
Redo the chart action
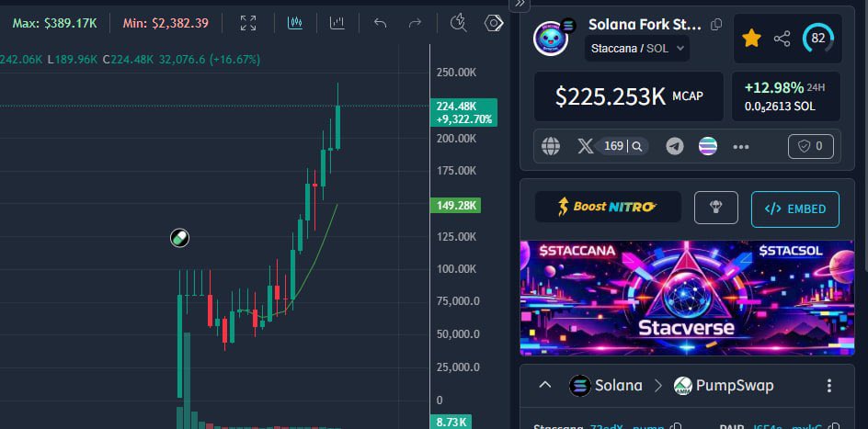(415, 23)
